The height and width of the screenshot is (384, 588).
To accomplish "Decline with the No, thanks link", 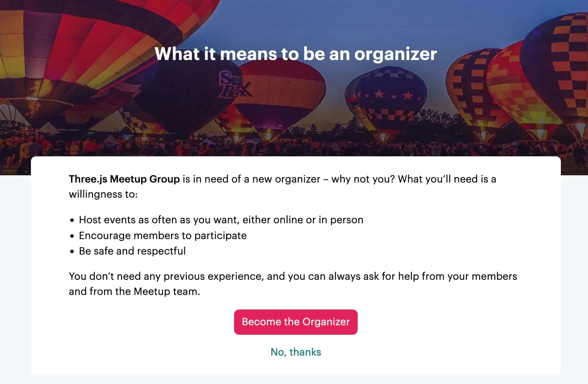I will (296, 352).
